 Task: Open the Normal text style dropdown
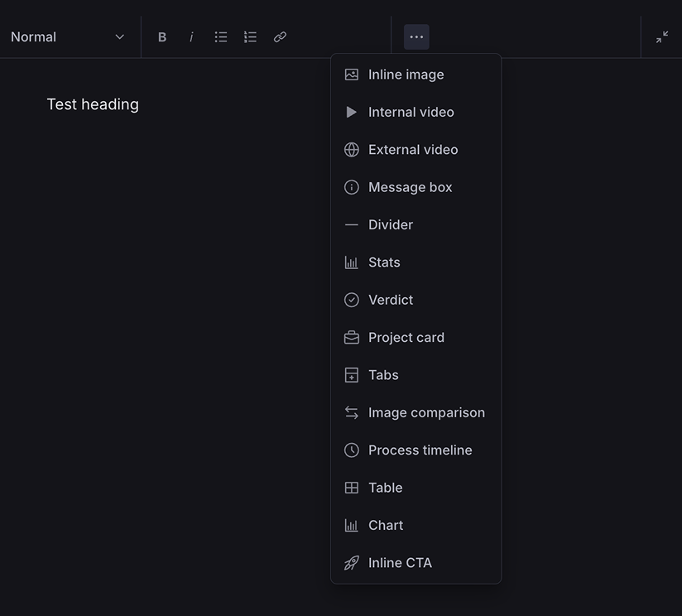[x=68, y=37]
